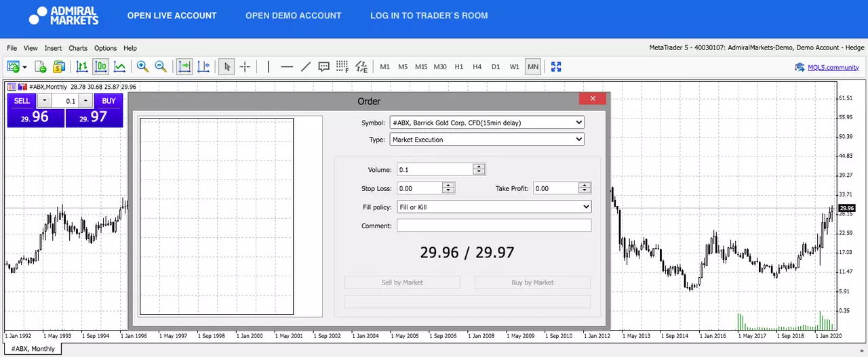This screenshot has width=868, height=357.
Task: Open the File menu
Action: pyautogui.click(x=12, y=48)
